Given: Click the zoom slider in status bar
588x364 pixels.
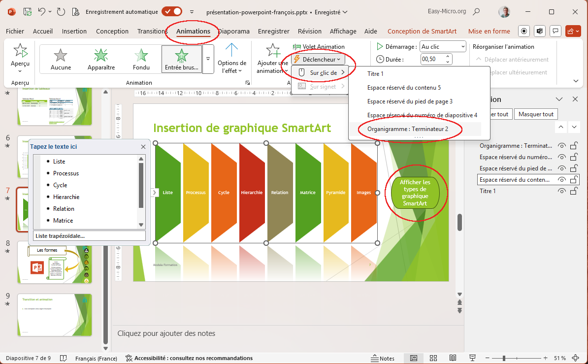Looking at the screenshot, I should (x=504, y=358).
